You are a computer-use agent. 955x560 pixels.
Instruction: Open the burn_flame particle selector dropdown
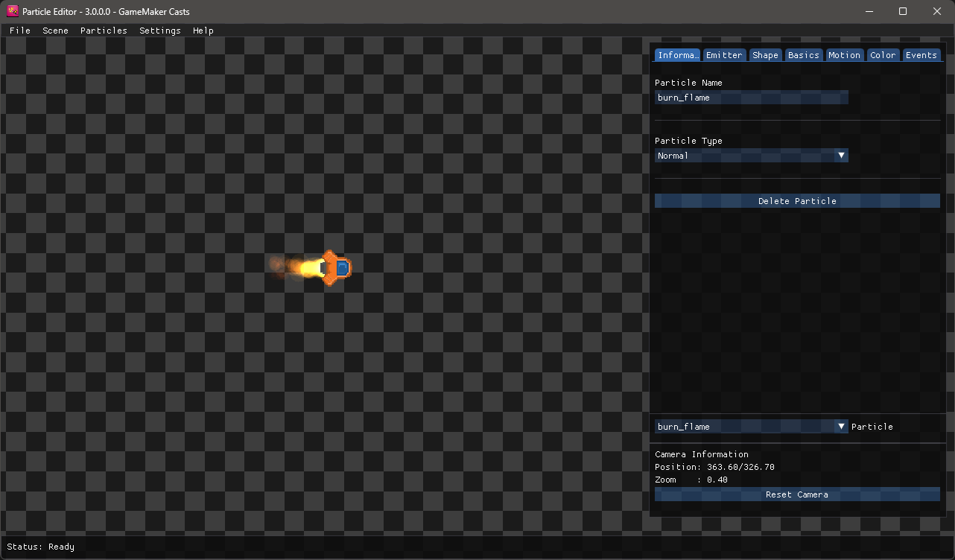(752, 427)
